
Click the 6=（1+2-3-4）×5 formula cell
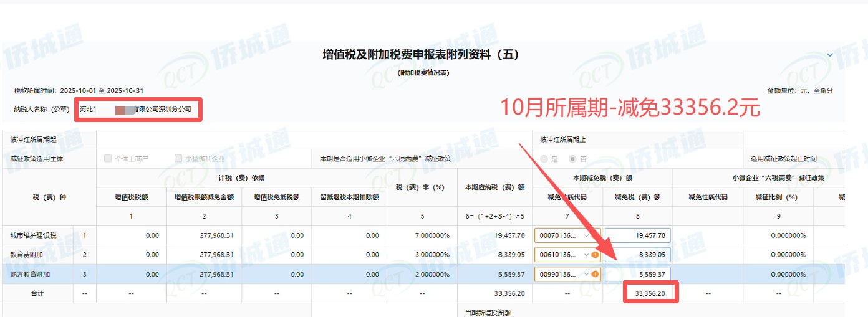pos(494,216)
